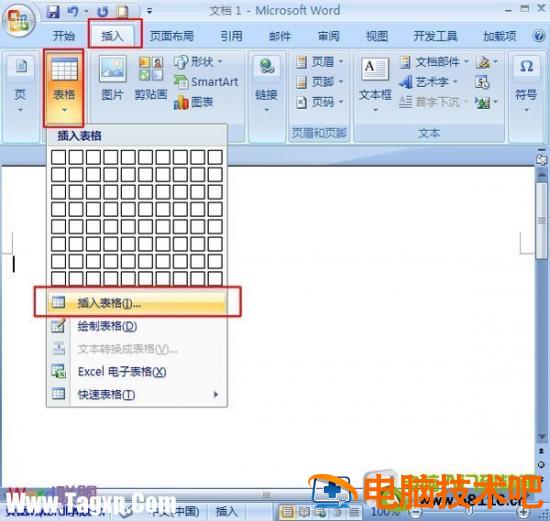This screenshot has width=550, height=521.
Task: Choose Insert Table (插入表格) menu entry
Action: 137,302
